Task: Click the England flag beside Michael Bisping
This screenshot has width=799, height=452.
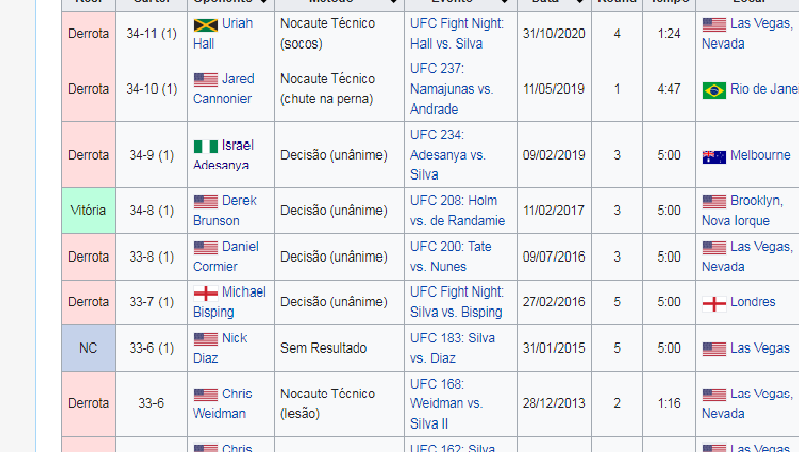Action: pyautogui.click(x=205, y=293)
